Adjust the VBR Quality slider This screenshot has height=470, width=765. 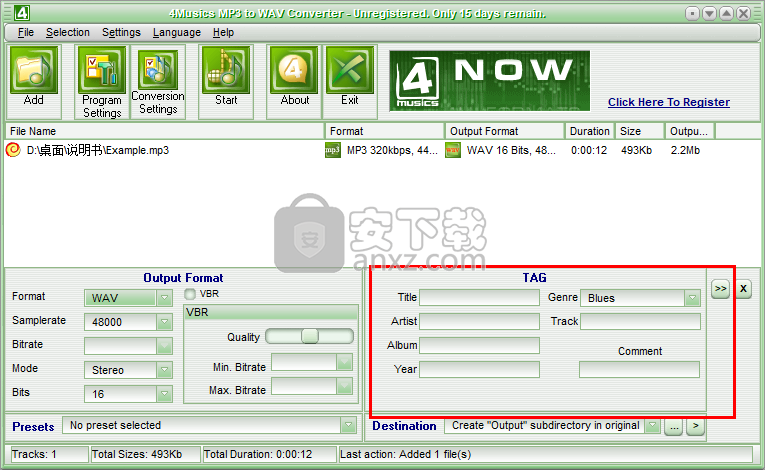[x=310, y=336]
